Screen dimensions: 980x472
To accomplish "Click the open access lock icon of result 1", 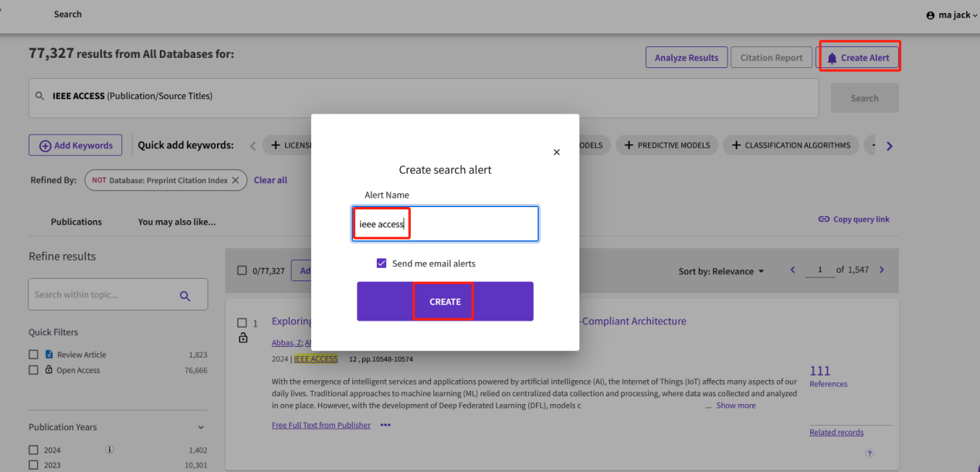I will (243, 338).
